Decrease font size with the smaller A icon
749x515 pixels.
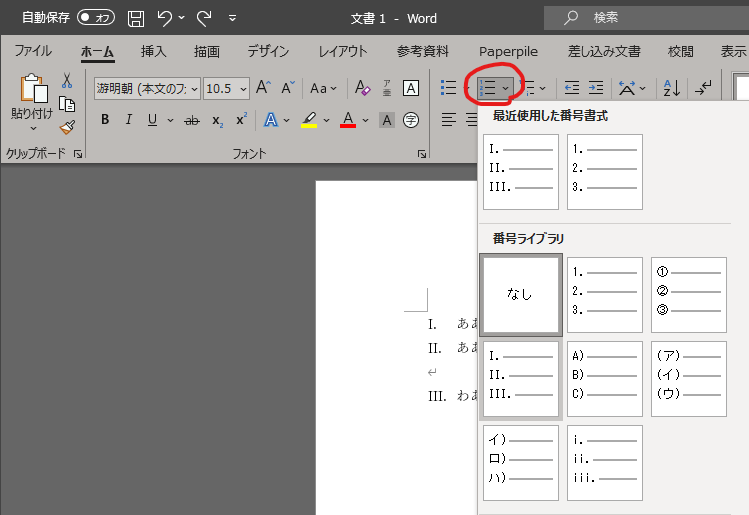(288, 88)
